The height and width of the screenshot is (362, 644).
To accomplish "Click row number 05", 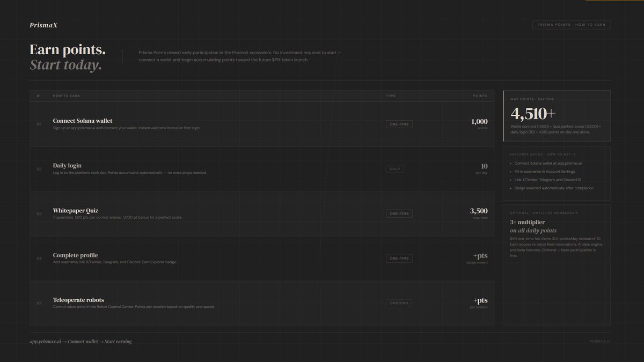I will point(39,303).
